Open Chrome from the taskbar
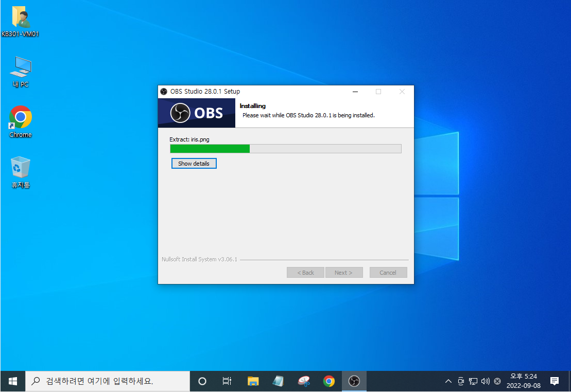 [x=329, y=381]
